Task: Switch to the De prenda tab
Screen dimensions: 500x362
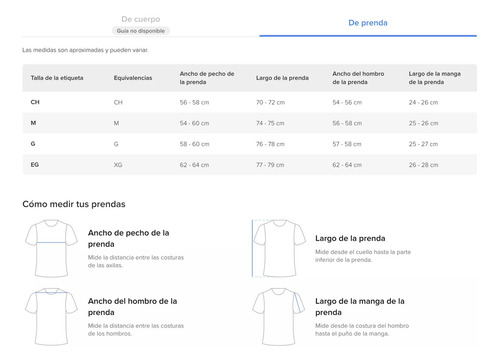Action: tap(368, 23)
